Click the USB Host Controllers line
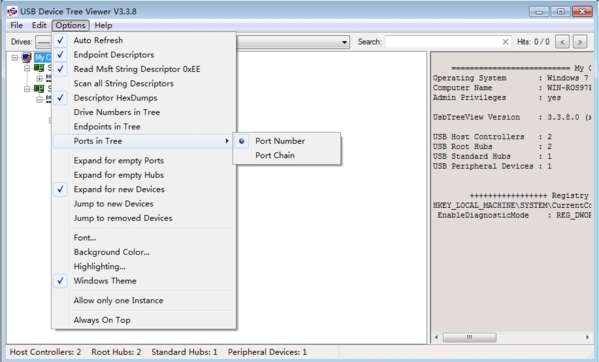 (492, 137)
